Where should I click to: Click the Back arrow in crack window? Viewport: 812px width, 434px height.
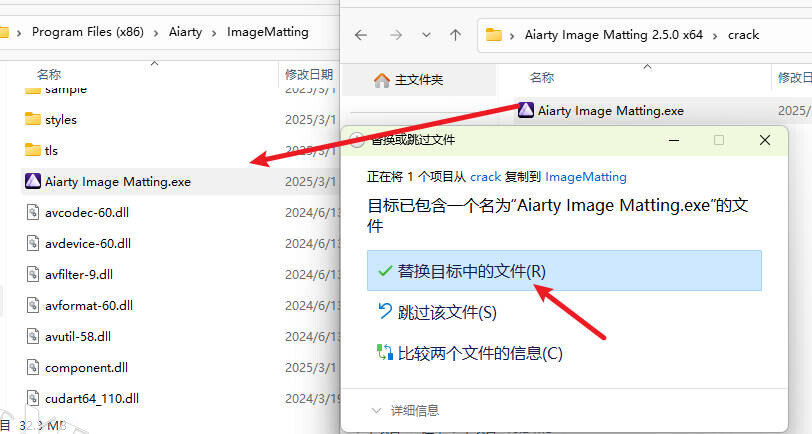[x=361, y=35]
